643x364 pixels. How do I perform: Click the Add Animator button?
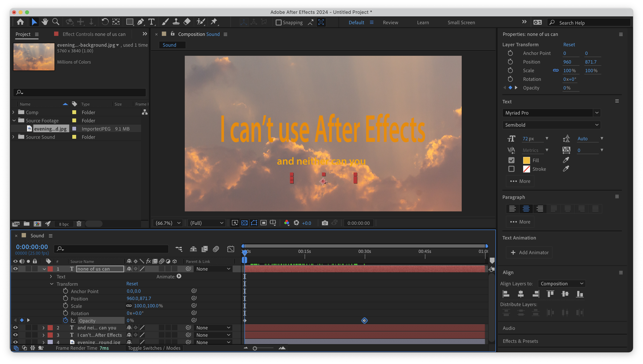point(529,252)
